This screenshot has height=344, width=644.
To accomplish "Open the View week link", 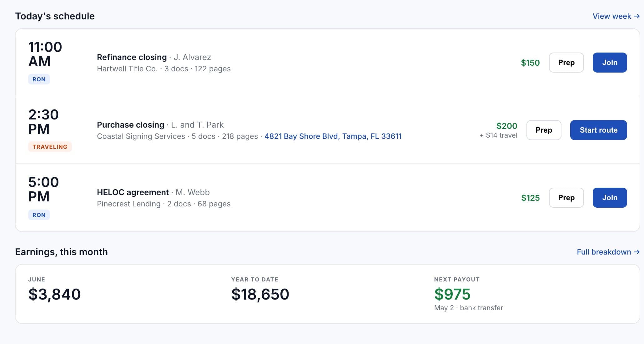I will click(x=616, y=16).
